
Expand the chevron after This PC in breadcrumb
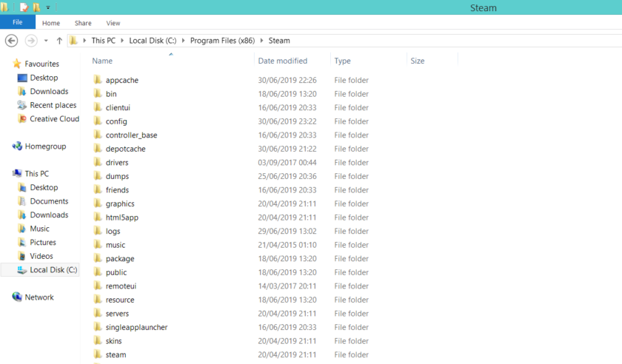point(122,41)
